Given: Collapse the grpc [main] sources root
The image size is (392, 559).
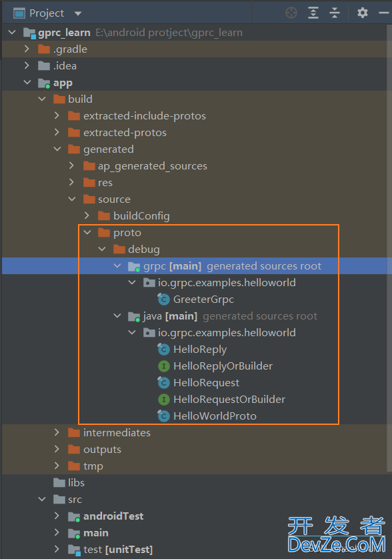Looking at the screenshot, I should tap(117, 266).
